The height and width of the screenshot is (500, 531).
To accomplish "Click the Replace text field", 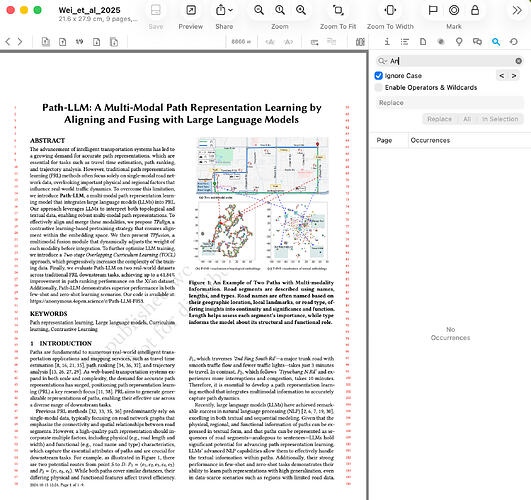I will click(x=449, y=103).
